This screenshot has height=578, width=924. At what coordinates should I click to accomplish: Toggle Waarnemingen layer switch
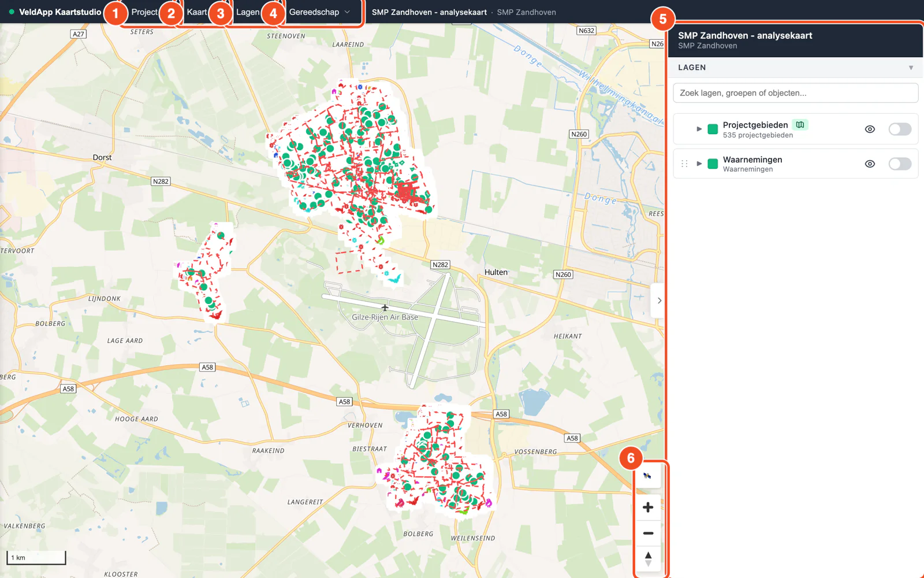(x=900, y=164)
